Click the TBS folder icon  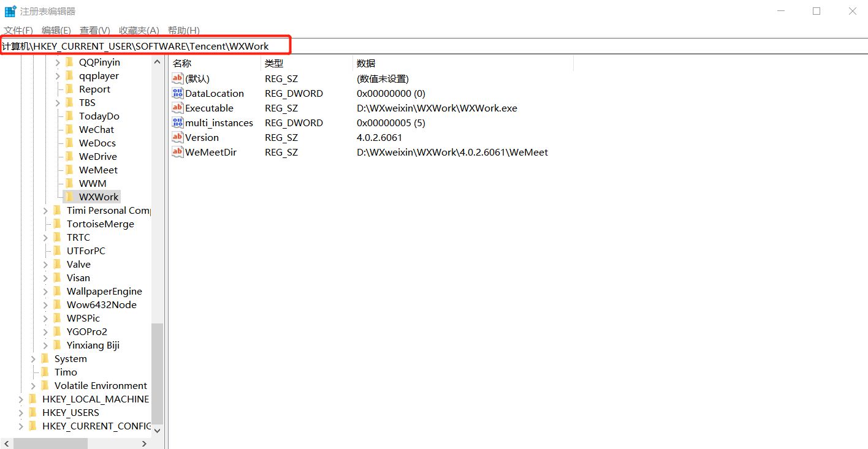point(69,102)
